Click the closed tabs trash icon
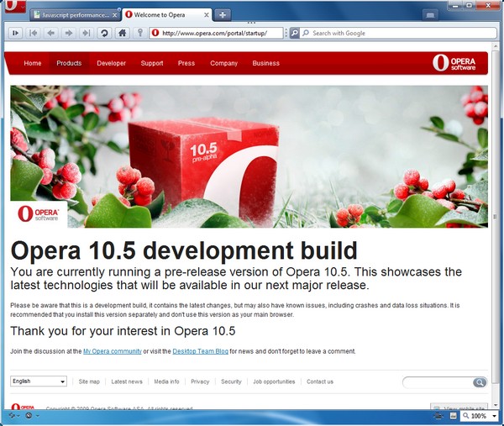Viewport: 504px width, 426px height. click(x=430, y=15)
